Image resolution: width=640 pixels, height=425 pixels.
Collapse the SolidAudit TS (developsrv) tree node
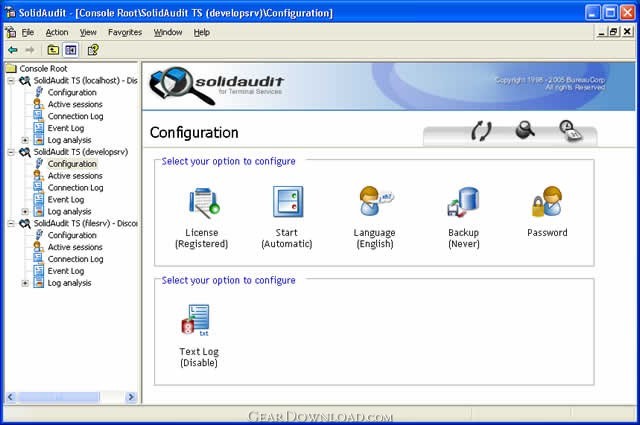click(x=11, y=152)
